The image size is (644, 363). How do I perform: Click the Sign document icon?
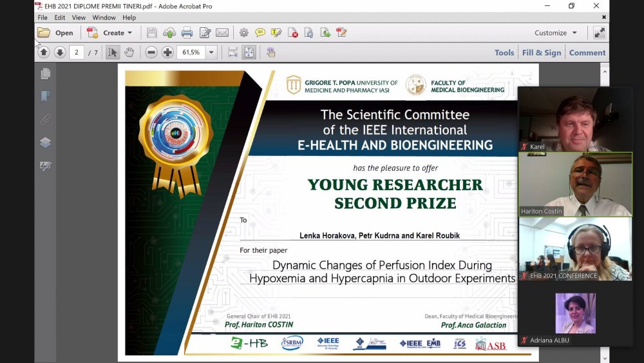point(341,32)
